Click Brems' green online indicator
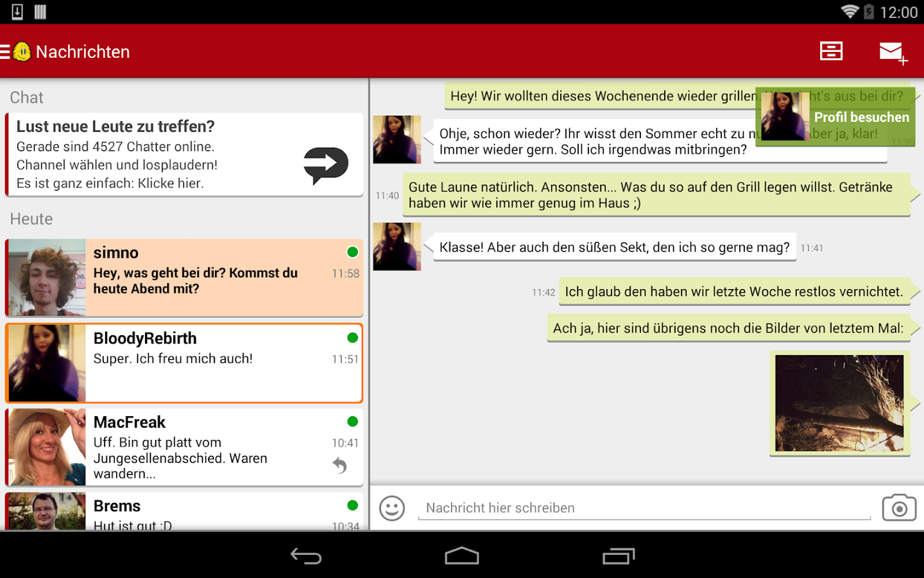The width and height of the screenshot is (924, 578). (x=352, y=505)
